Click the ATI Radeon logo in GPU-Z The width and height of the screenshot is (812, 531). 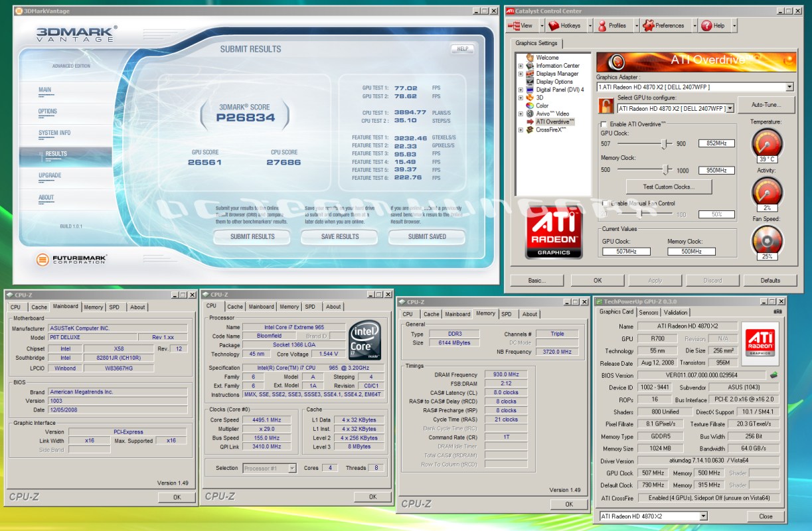760,342
